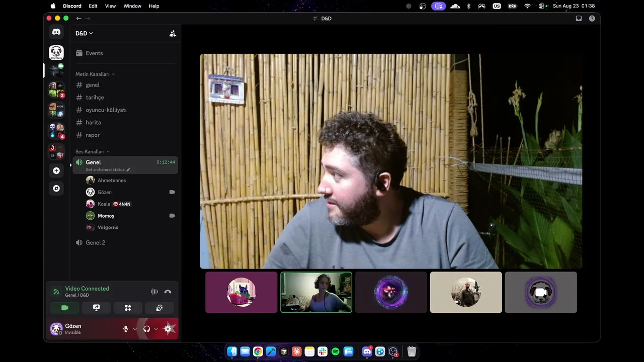
Task: Select Volgonis in voice channel list
Action: coord(131,227)
